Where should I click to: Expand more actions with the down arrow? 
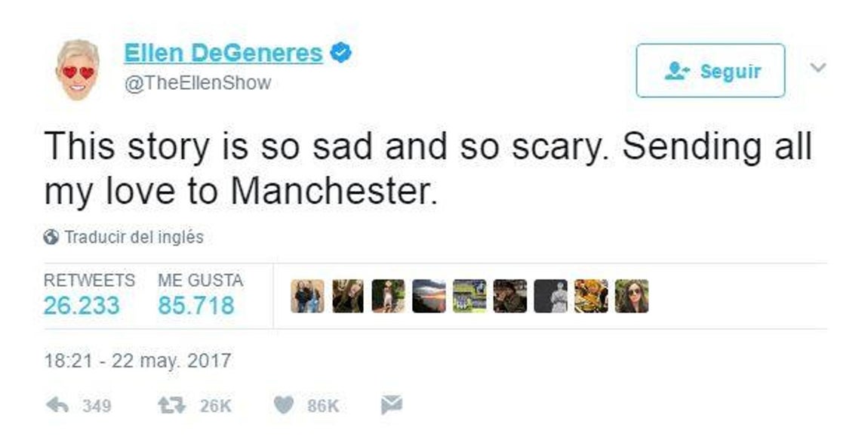[x=817, y=69]
